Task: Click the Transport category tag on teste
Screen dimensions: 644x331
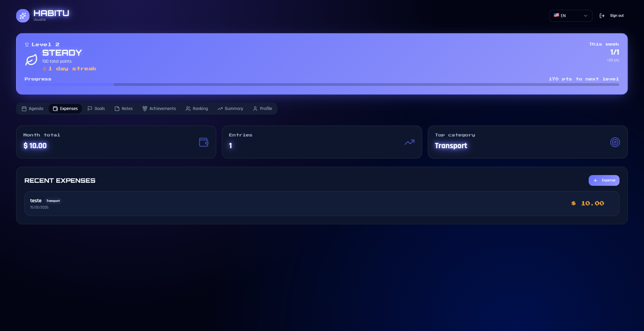Action: coord(53,201)
